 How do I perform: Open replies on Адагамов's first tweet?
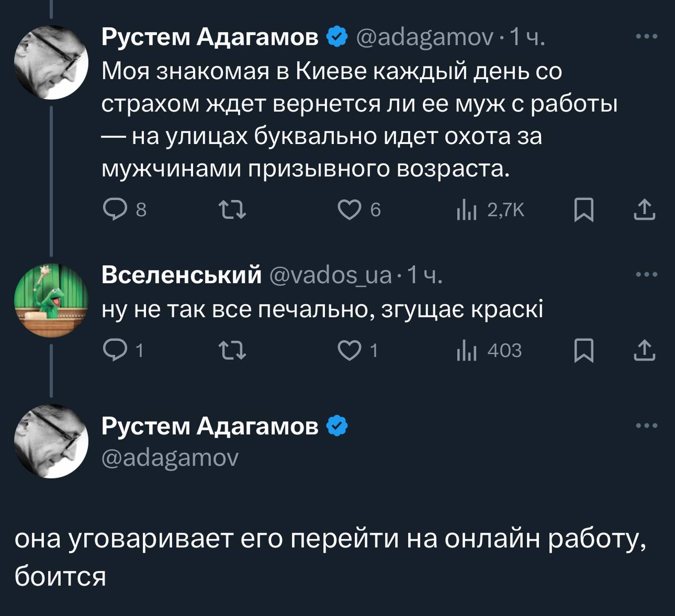tap(125, 210)
